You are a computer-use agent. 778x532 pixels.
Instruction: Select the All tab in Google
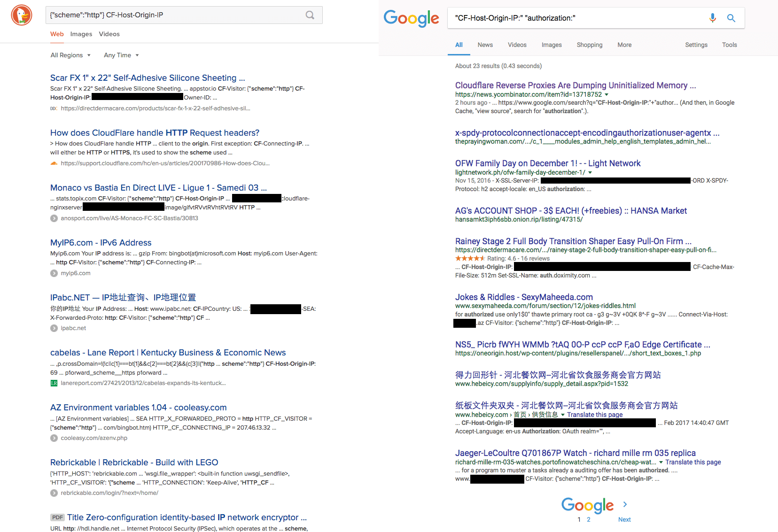pos(459,45)
